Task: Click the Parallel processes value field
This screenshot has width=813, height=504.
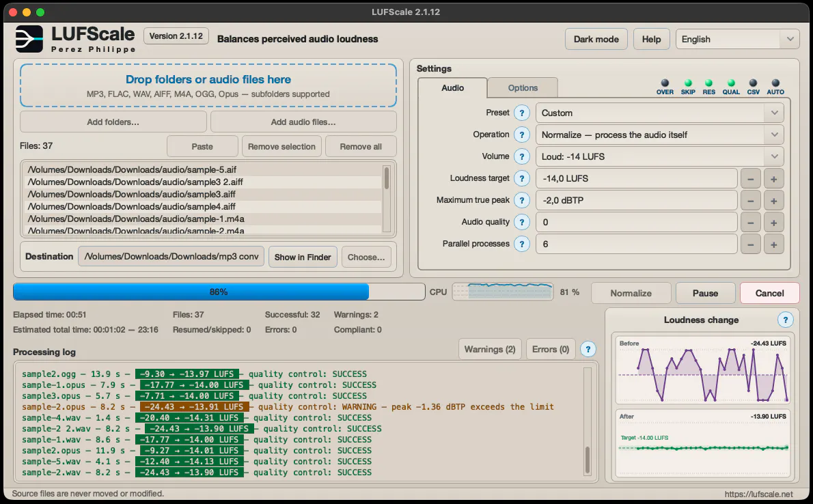Action: click(636, 244)
